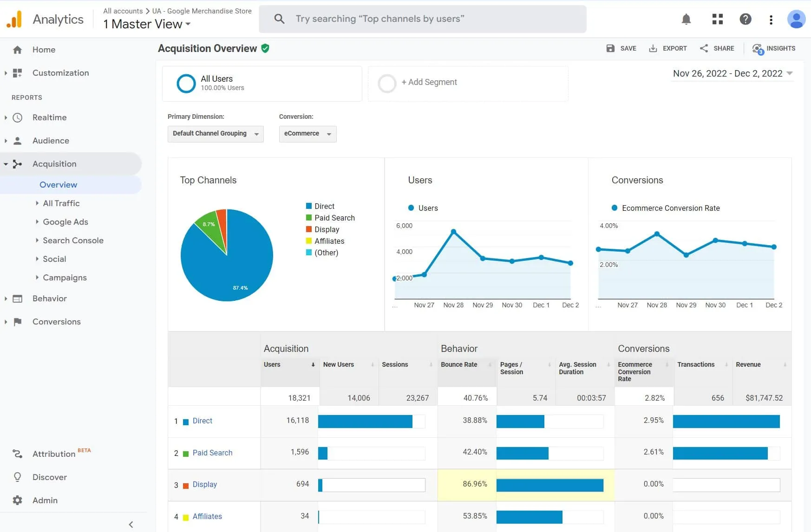Click the EXPORT button
The width and height of the screenshot is (811, 532).
[x=667, y=48]
